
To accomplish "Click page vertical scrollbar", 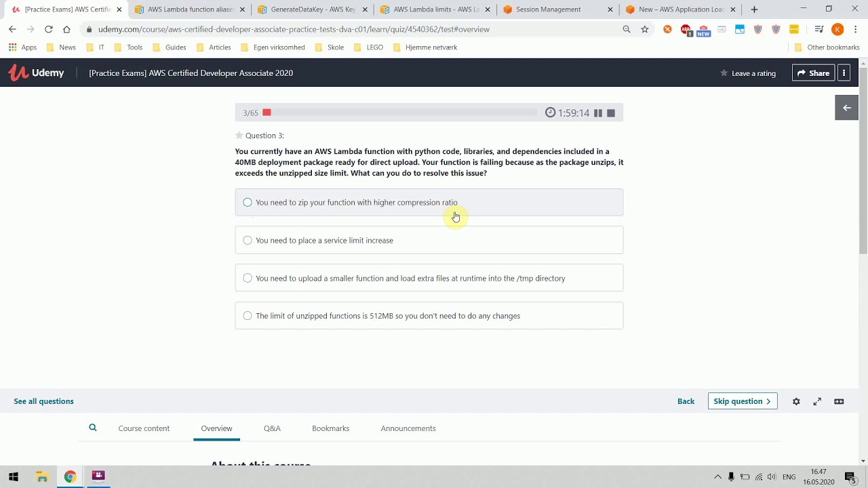I will (863, 161).
